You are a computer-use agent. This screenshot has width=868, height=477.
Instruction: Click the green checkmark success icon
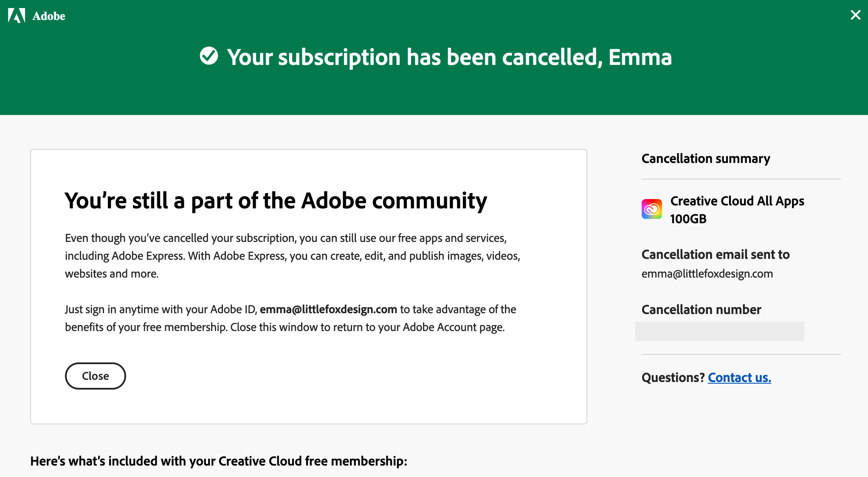coord(209,56)
